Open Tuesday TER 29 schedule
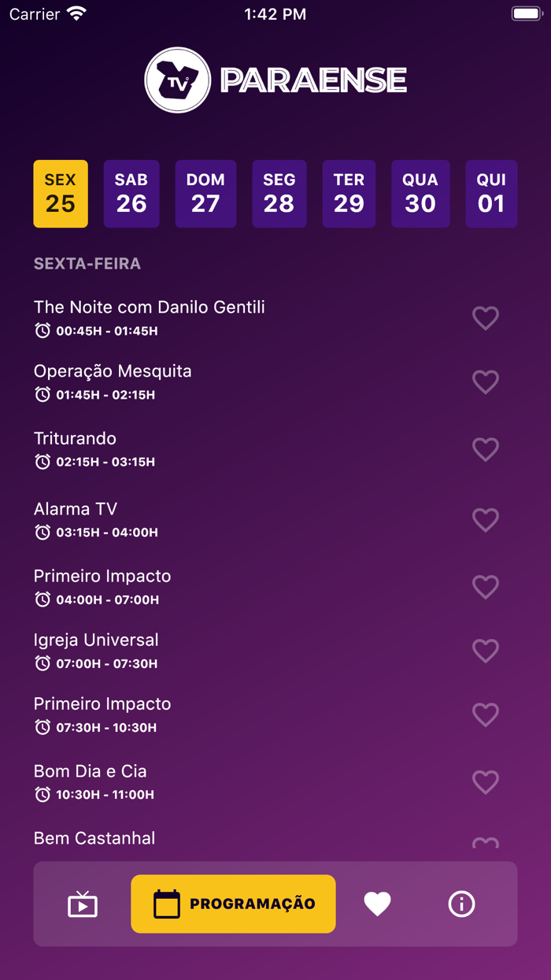 pyautogui.click(x=349, y=194)
